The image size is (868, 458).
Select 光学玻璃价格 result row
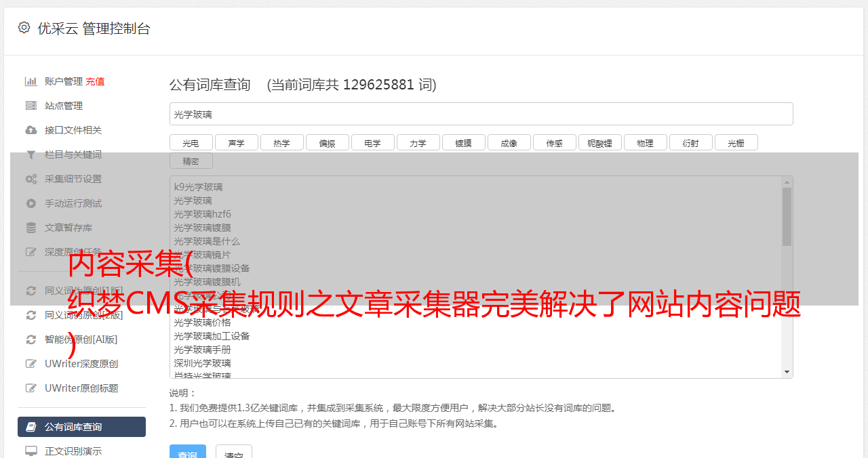[202, 322]
